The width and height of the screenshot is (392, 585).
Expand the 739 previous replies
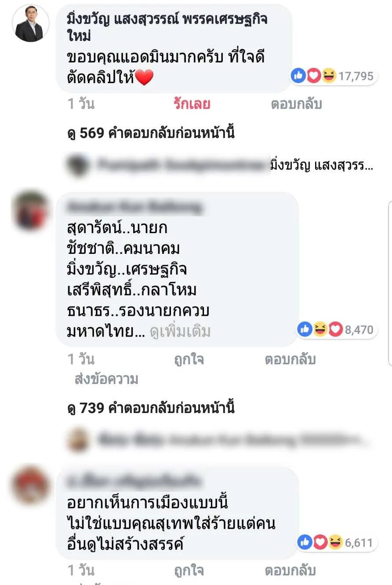pos(151,408)
